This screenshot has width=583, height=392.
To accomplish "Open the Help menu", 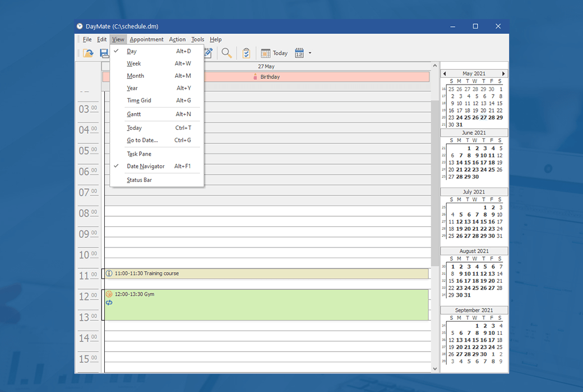I will click(x=216, y=39).
